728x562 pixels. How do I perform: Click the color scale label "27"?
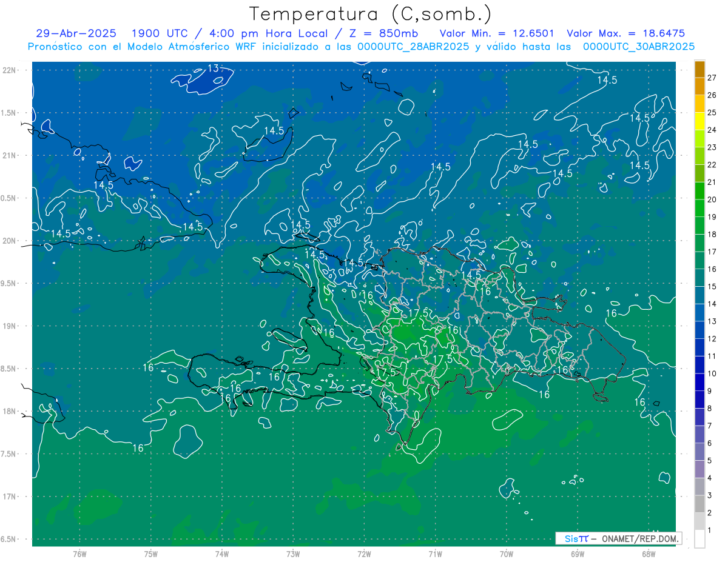coord(712,78)
